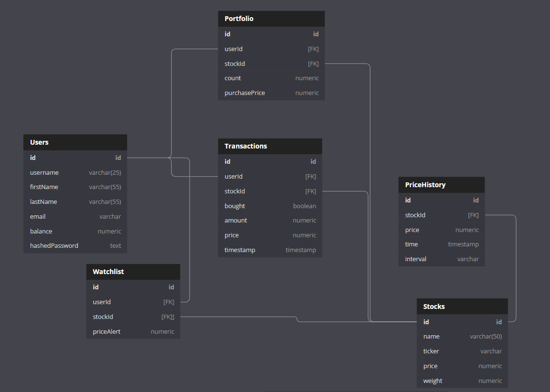Select the interval field in PriceHistory
Screen dimensions: 550x392
pos(441,259)
